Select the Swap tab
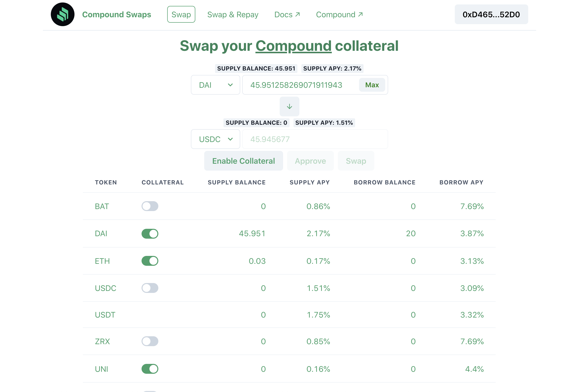This screenshot has width=582, height=392. click(181, 15)
